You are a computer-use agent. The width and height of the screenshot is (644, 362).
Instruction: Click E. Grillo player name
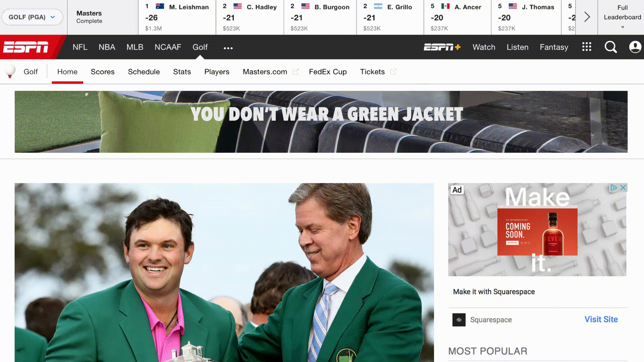[399, 7]
